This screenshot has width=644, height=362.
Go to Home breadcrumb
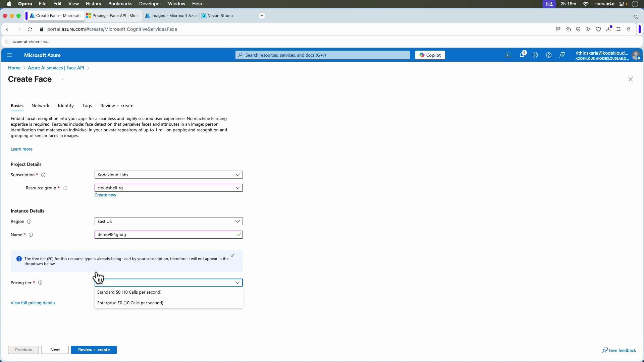tap(14, 68)
